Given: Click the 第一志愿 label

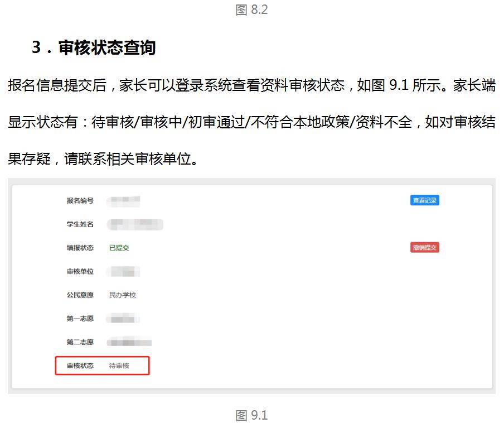Looking at the screenshot, I should tap(80, 319).
